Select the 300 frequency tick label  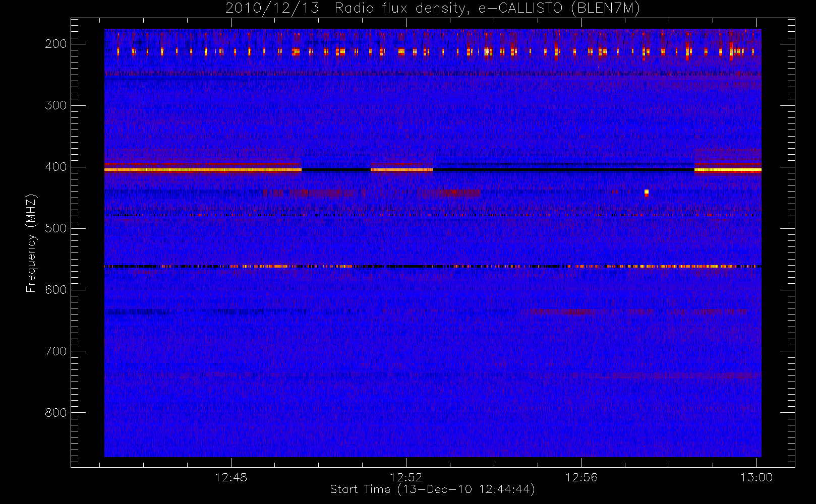click(56, 105)
